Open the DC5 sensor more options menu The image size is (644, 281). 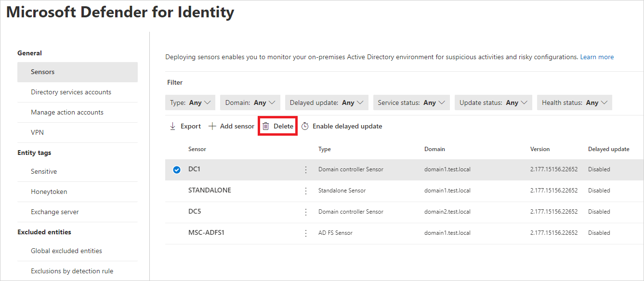tap(305, 211)
